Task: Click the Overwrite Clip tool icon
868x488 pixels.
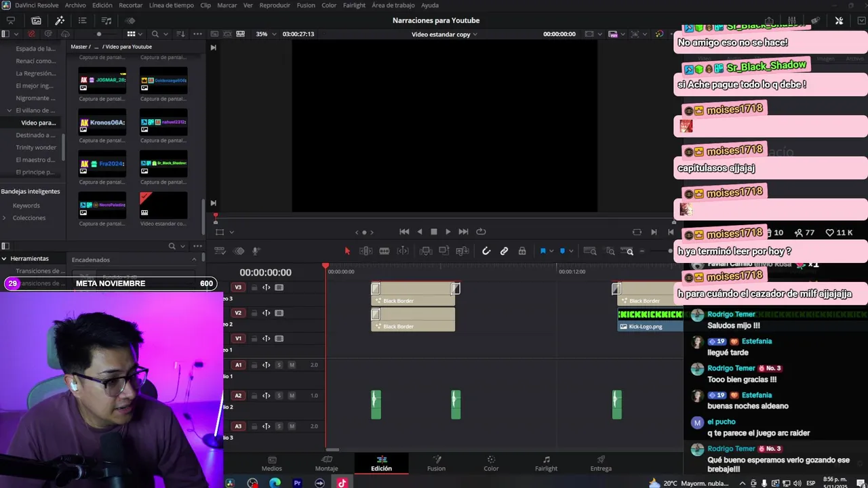Action: coord(444,251)
